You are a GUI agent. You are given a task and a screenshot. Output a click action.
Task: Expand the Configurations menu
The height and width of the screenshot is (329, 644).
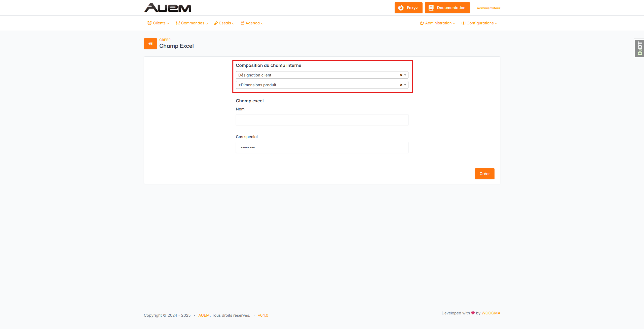point(479,23)
